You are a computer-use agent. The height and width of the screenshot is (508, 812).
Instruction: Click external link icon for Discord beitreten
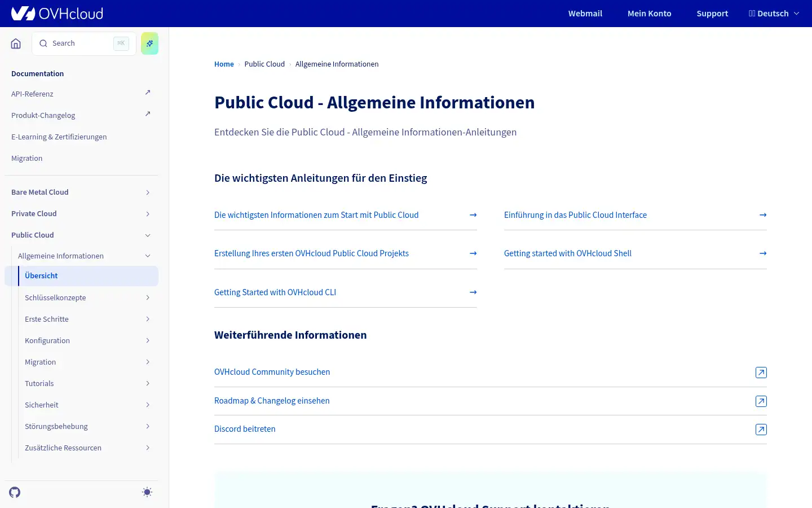(x=761, y=430)
